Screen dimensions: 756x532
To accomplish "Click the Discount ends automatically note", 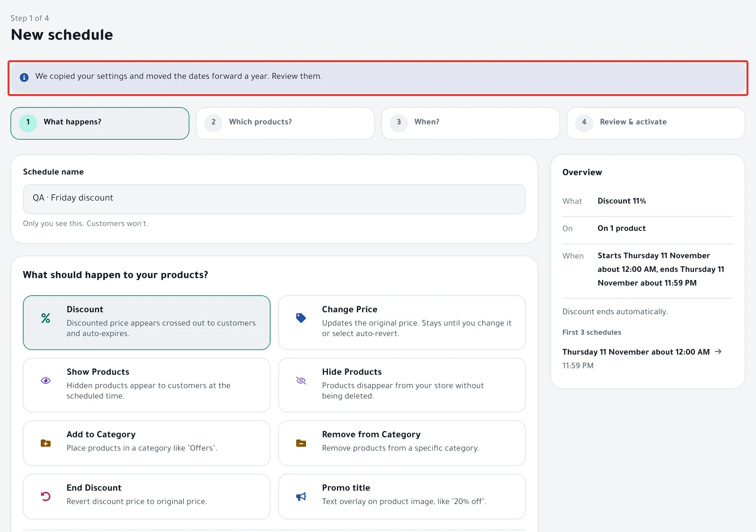I will click(x=615, y=311).
